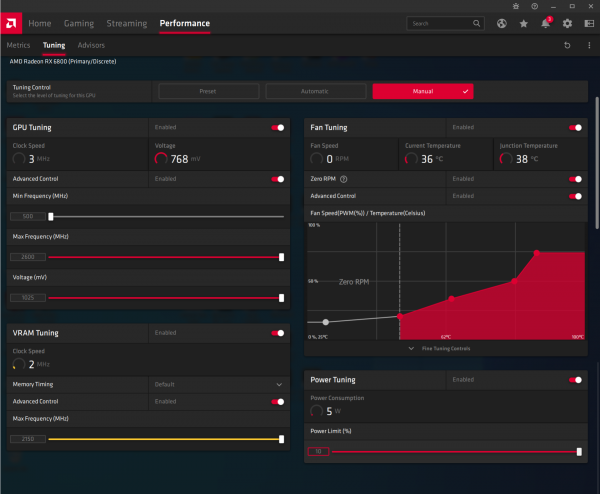600x494 pixels.
Task: Click the Power Limit slider handle
Action: (579, 452)
